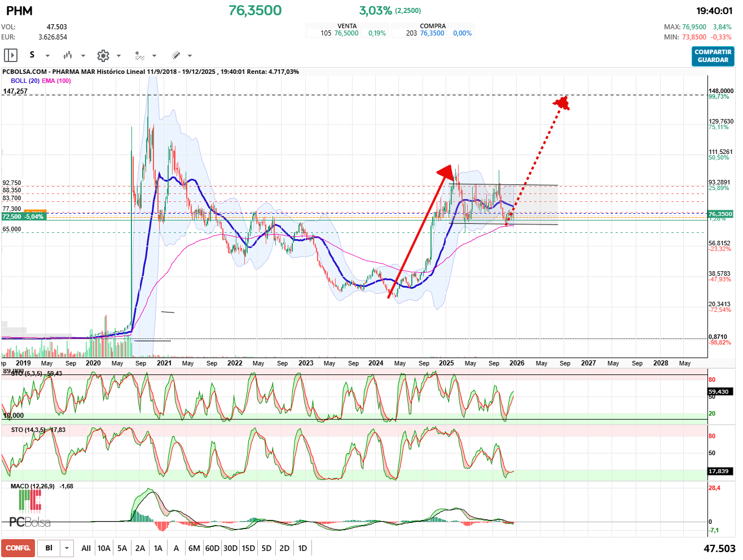Switch to the 6M time range
The height and width of the screenshot is (560, 743).
click(x=194, y=548)
